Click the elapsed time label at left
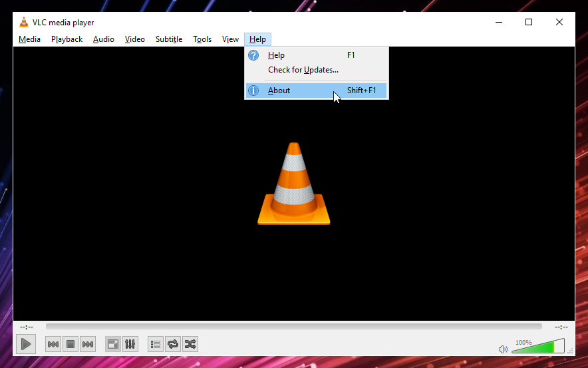 click(x=27, y=327)
